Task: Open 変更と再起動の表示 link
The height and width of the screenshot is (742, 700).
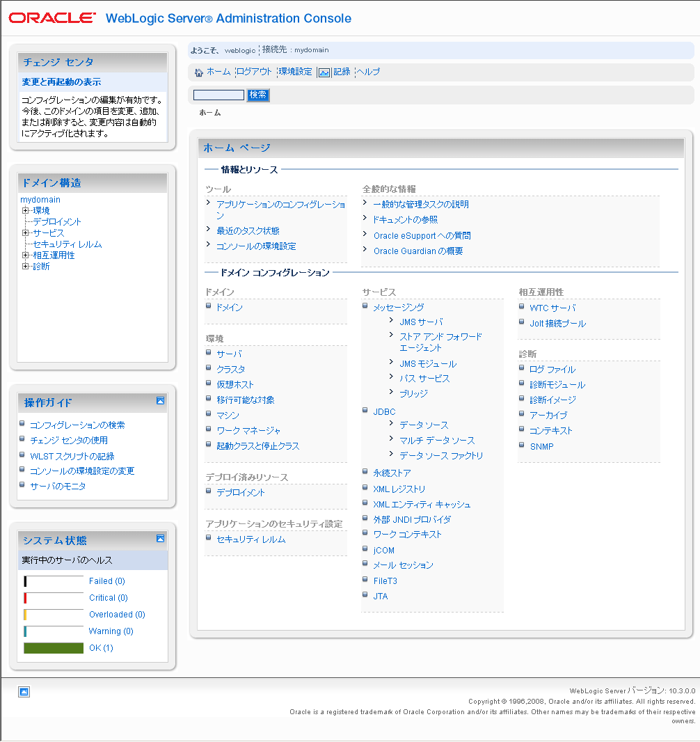Action: 61,82
